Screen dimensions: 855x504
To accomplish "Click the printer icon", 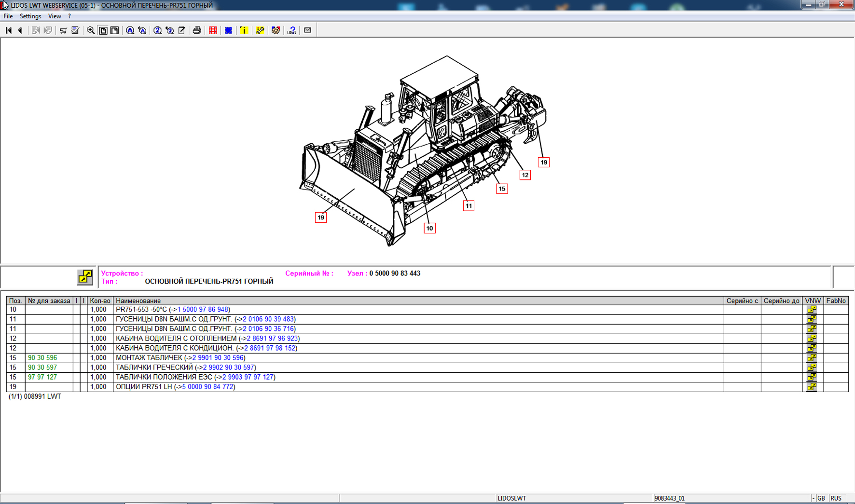I will coord(197,30).
